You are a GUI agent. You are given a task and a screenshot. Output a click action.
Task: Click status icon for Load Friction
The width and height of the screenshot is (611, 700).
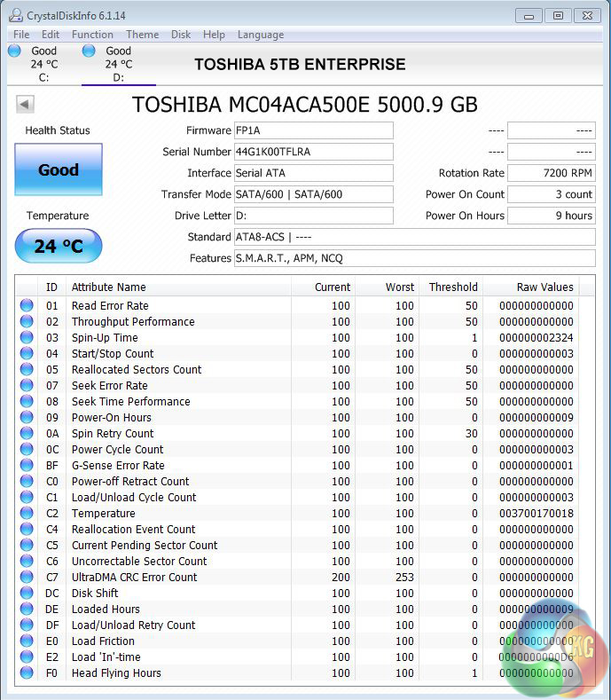click(27, 641)
